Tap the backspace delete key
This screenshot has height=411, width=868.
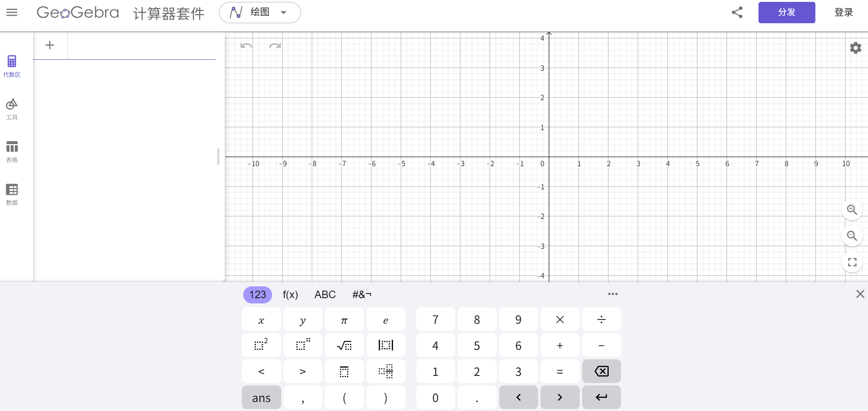pyautogui.click(x=602, y=371)
